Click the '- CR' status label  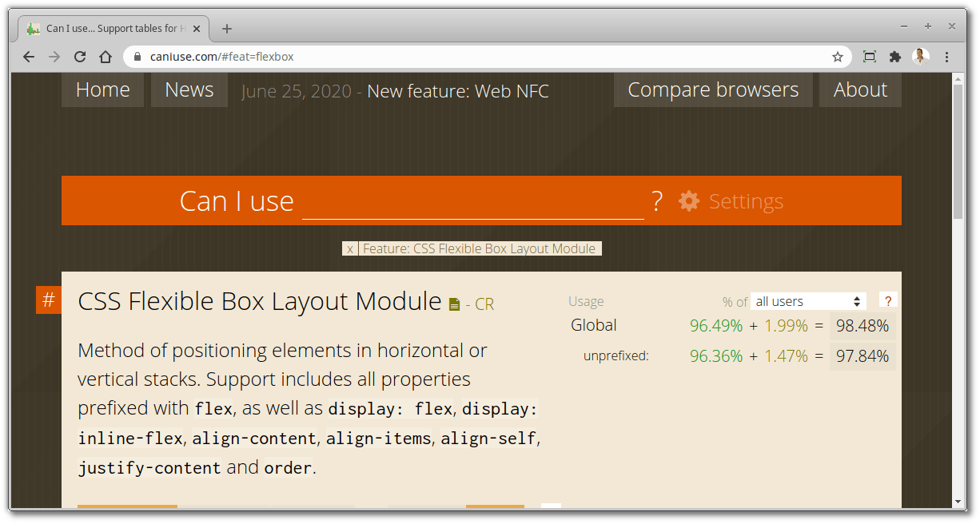coord(480,304)
